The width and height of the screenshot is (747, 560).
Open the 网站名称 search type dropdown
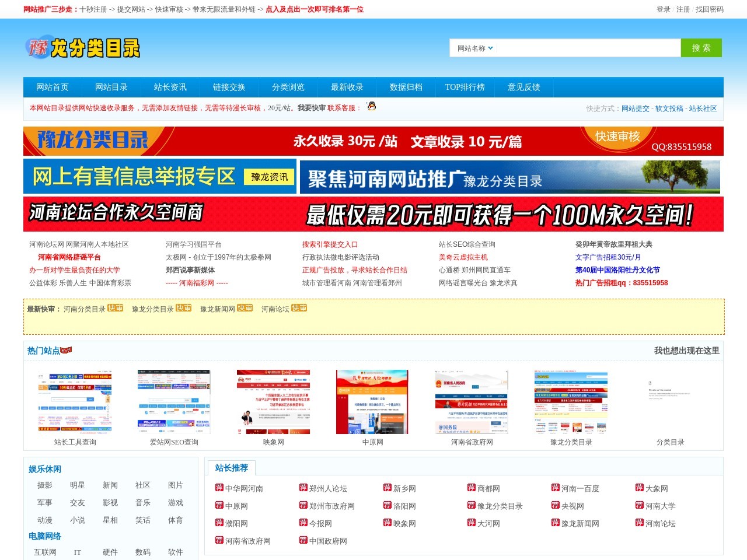475,48
